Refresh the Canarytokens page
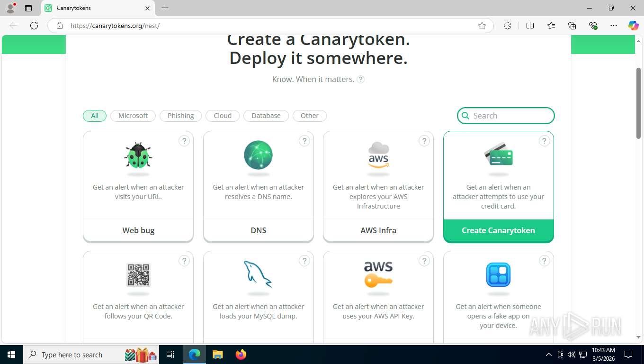 coord(34,26)
